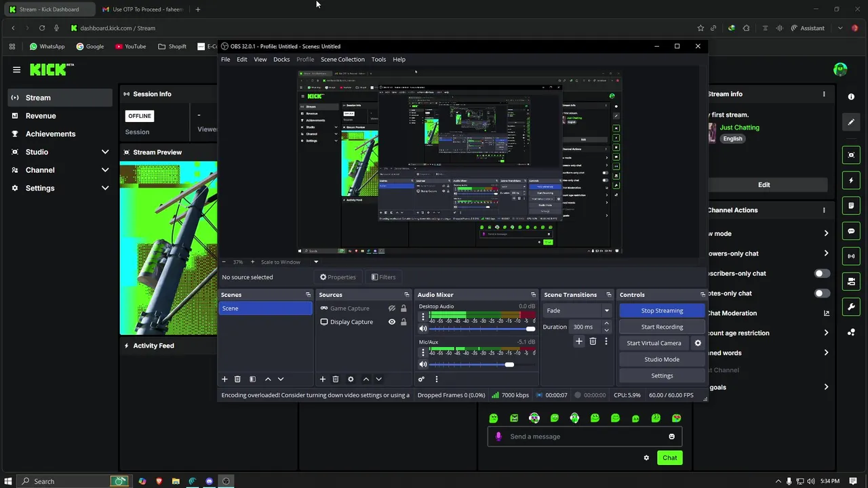Move scene up in the Scenes panel
Image resolution: width=868 pixels, height=488 pixels.
coord(268,379)
